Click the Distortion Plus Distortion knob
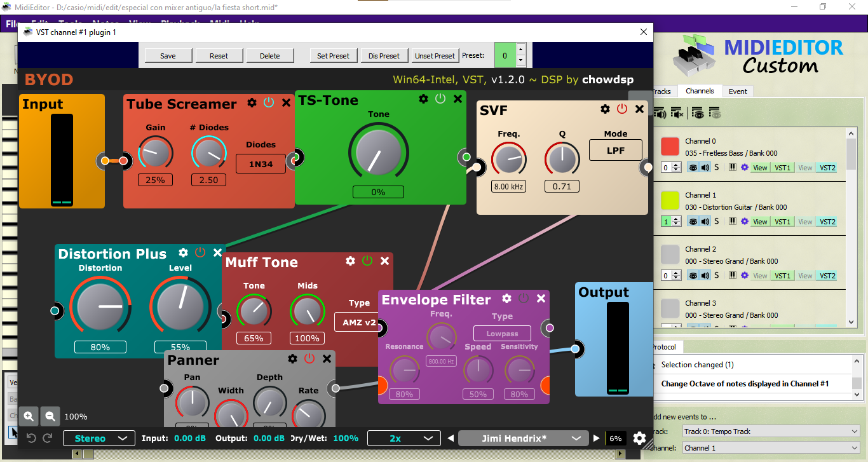Screen dimensions: 868x462 pyautogui.click(x=100, y=307)
